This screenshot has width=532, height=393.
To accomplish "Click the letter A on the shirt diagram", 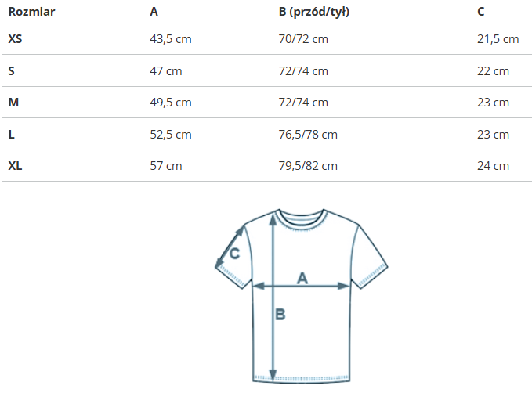I will click(302, 277).
